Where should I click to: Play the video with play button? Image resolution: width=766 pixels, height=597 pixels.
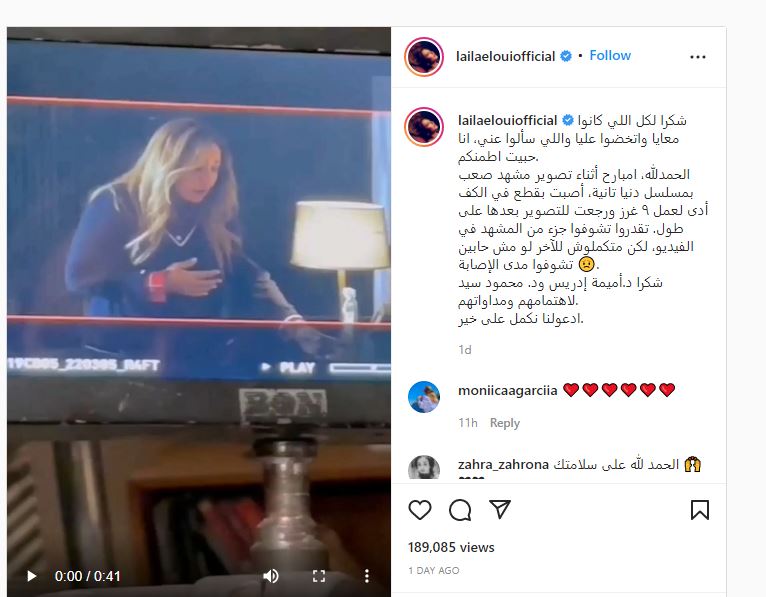31,576
